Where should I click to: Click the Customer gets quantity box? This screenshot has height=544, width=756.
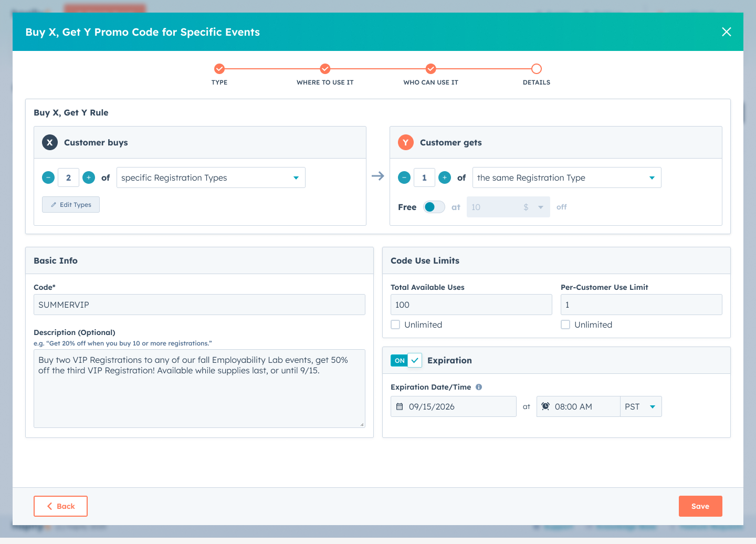[x=424, y=177]
